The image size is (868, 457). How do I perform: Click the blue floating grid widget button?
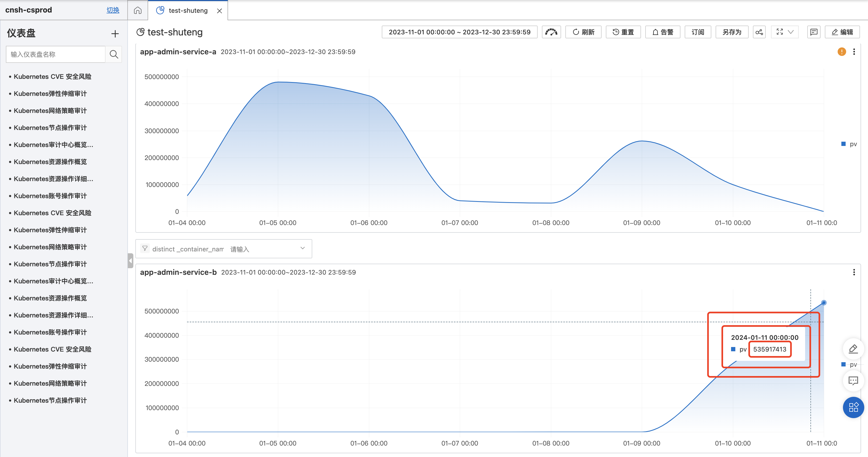tap(853, 407)
